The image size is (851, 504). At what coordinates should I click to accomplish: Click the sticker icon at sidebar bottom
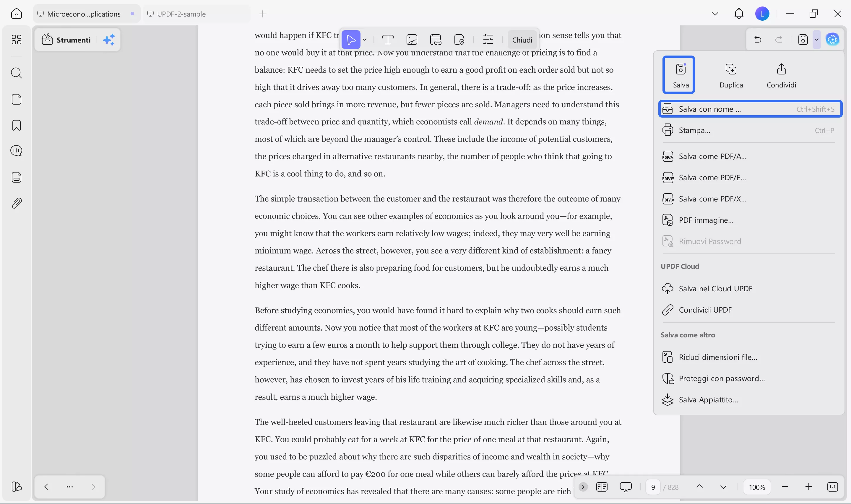coord(16,486)
